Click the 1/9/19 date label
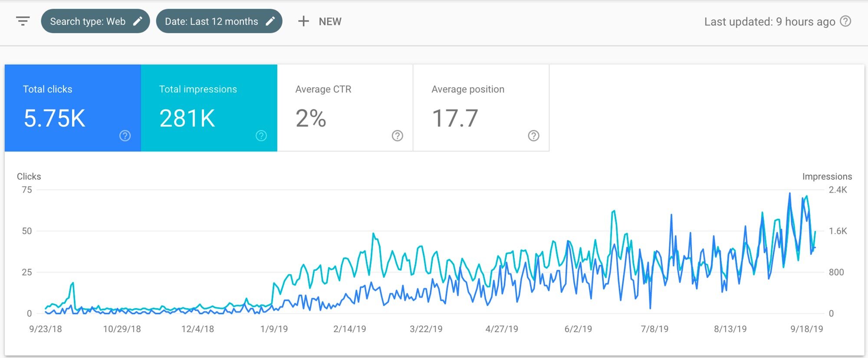The width and height of the screenshot is (868, 358). coord(274,329)
